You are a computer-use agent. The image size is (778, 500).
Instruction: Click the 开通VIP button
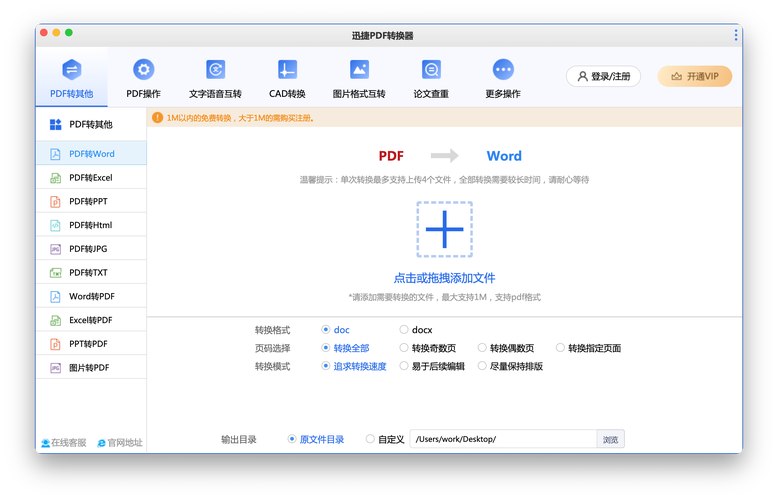pos(695,76)
